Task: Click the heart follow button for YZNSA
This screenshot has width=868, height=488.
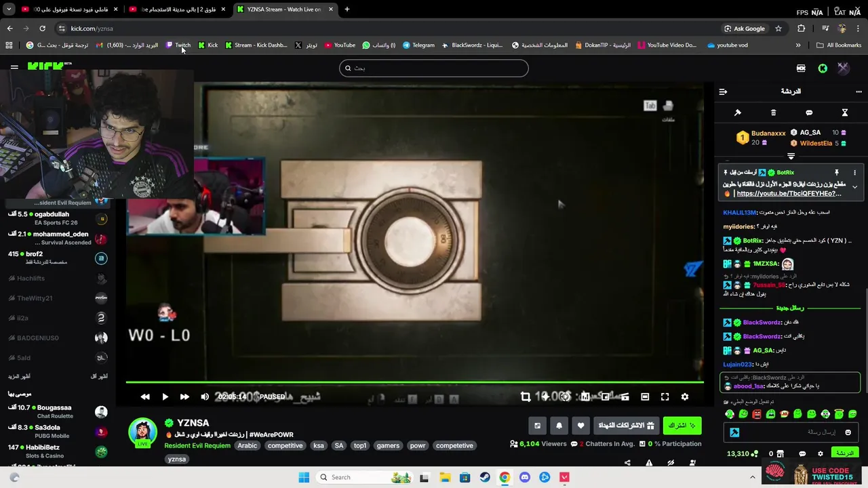Action: (580, 426)
